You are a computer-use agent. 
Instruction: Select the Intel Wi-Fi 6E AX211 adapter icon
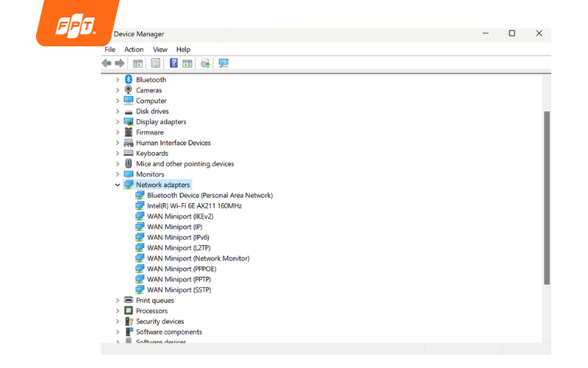point(140,206)
